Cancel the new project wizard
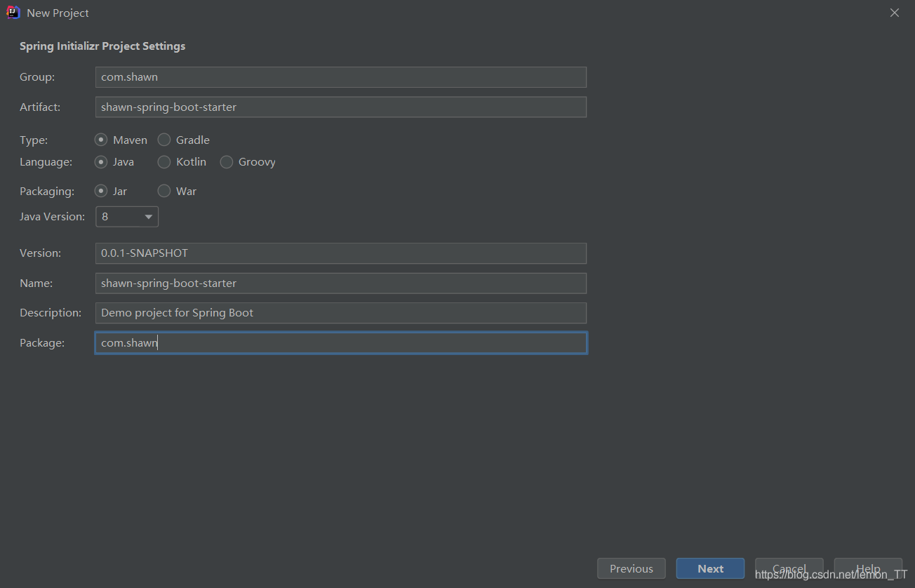The width and height of the screenshot is (915, 588). tap(789, 568)
